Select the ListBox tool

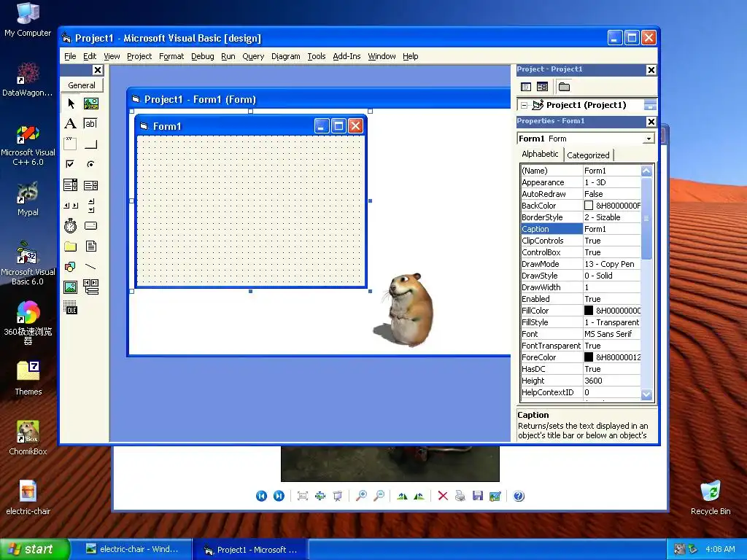(x=90, y=185)
